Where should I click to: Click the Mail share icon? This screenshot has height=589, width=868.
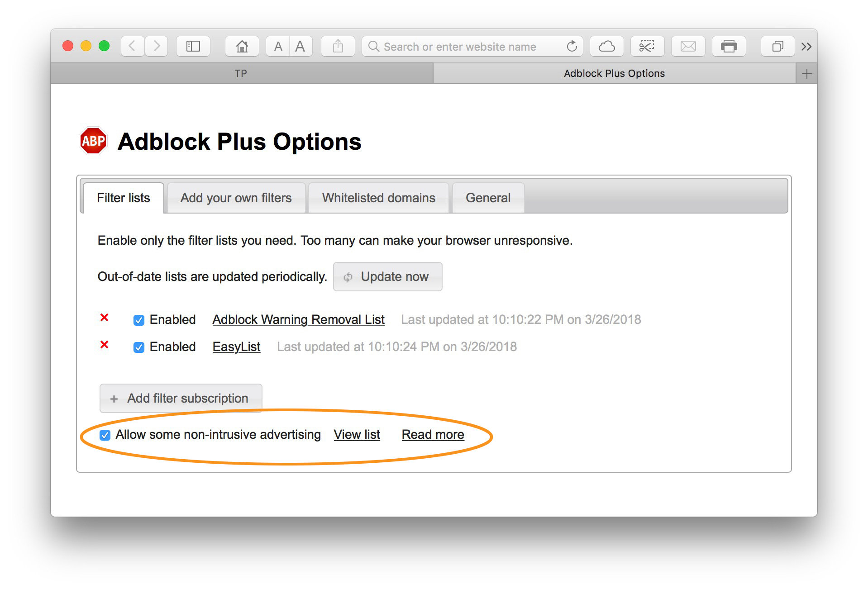pyautogui.click(x=688, y=46)
